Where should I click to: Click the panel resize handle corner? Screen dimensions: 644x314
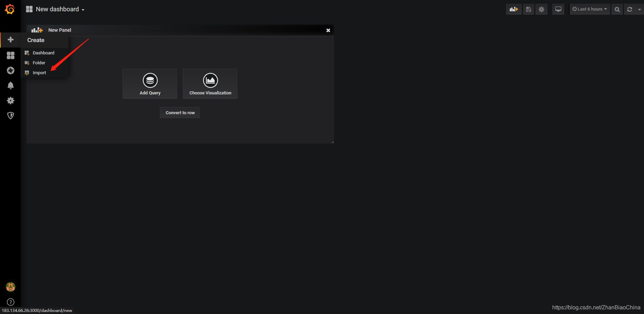(332, 142)
